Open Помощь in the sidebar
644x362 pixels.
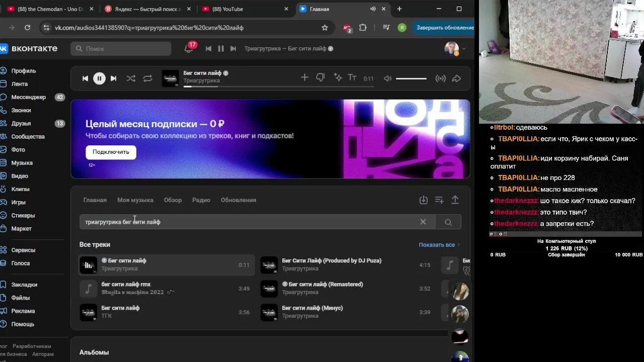point(23,324)
